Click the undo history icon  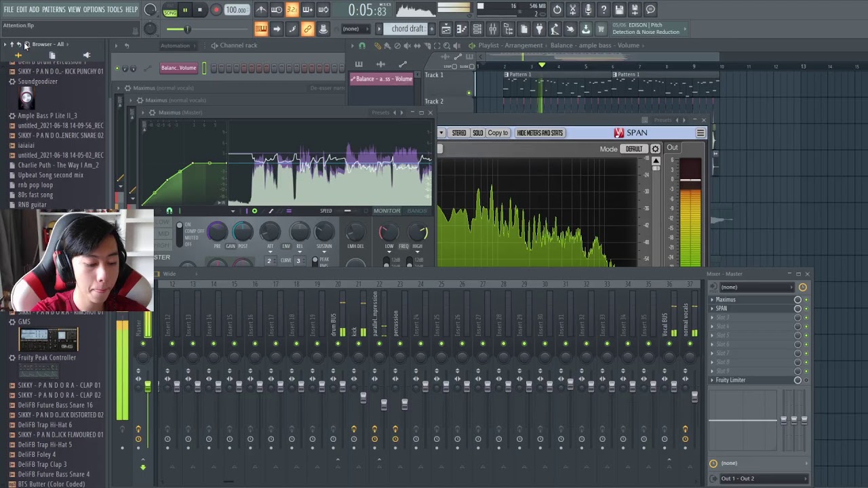(x=557, y=9)
